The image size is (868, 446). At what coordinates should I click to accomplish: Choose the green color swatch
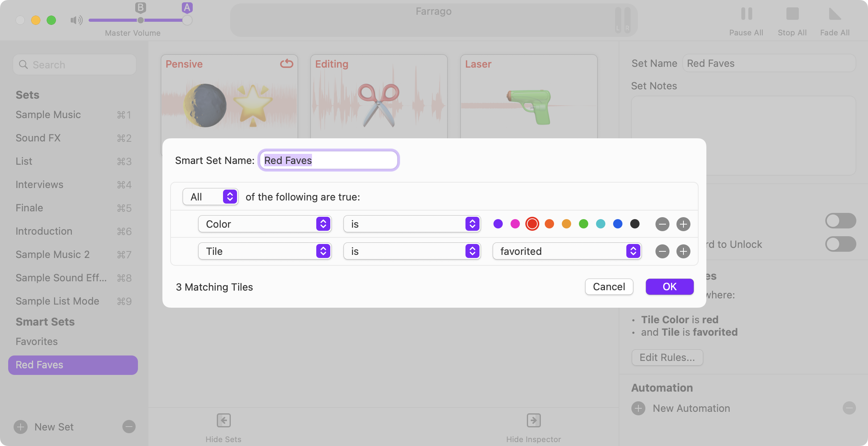(584, 224)
